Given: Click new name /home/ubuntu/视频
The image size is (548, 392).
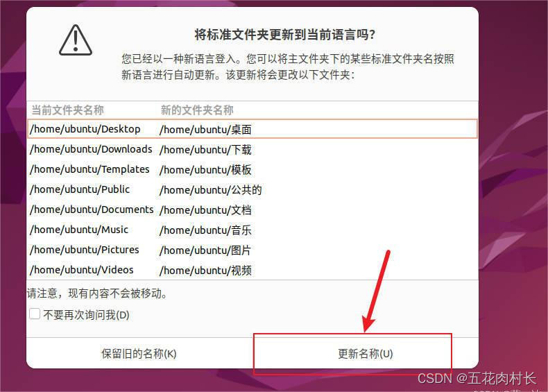Looking at the screenshot, I should pos(205,271).
